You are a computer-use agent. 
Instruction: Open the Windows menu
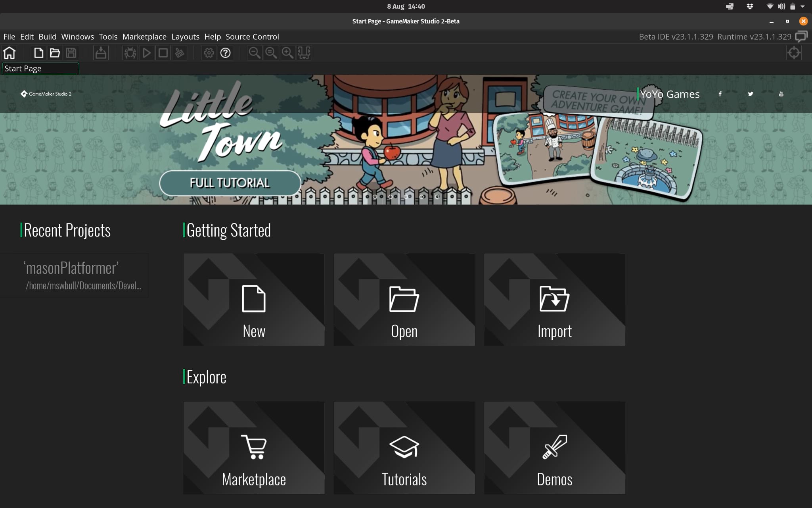tap(78, 37)
